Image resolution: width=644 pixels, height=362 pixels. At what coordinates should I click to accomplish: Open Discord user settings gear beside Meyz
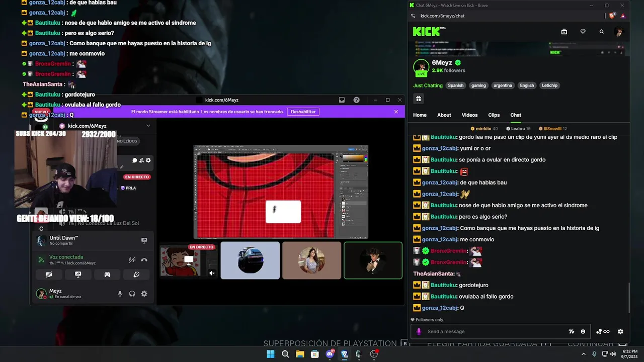pyautogui.click(x=144, y=294)
